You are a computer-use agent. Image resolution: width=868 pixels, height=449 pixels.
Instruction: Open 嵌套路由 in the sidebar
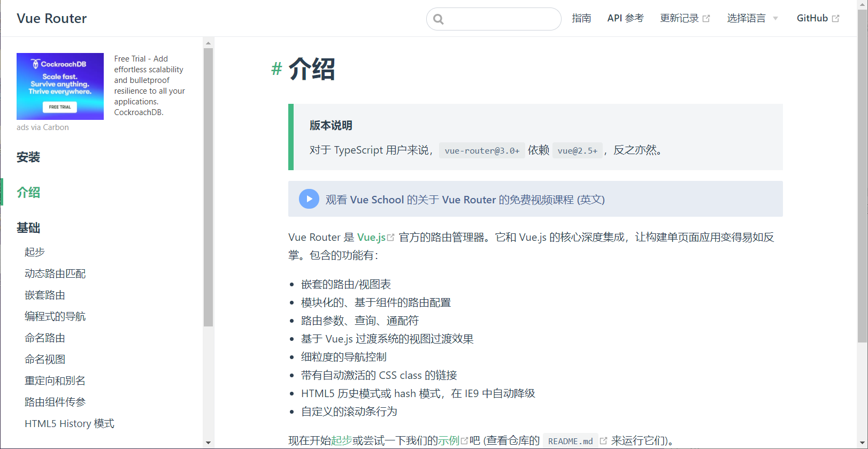(x=45, y=295)
